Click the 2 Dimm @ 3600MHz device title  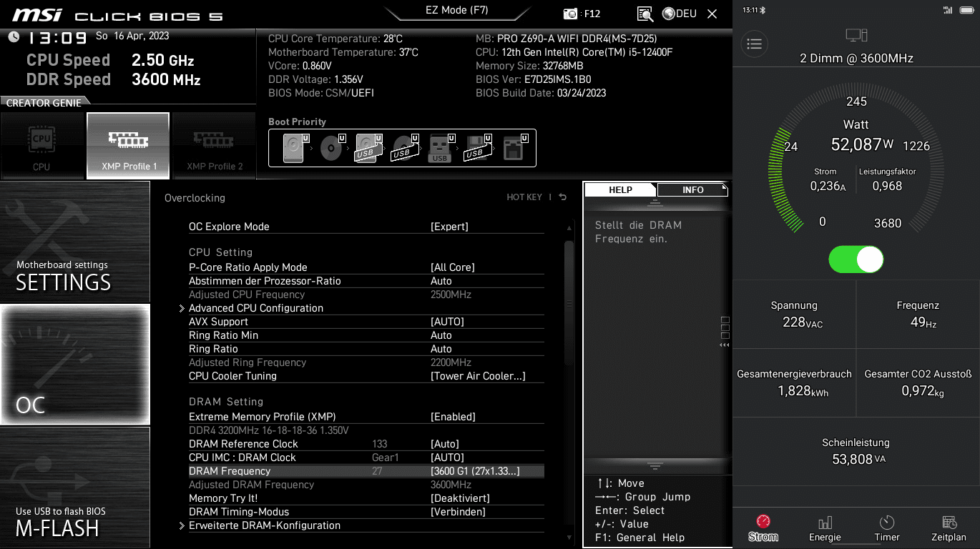[x=856, y=59]
